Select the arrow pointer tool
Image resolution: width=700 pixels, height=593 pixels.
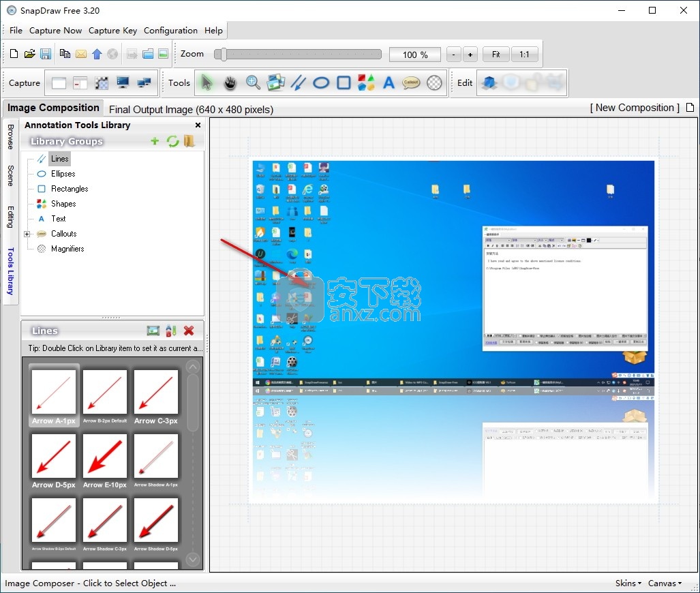coord(207,82)
